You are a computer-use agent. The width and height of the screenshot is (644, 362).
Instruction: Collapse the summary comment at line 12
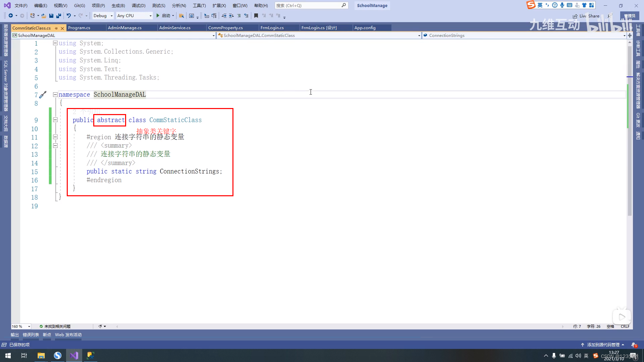click(x=55, y=146)
